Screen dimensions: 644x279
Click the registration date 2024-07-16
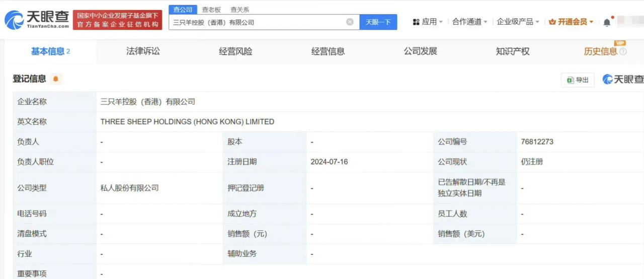[329, 162]
